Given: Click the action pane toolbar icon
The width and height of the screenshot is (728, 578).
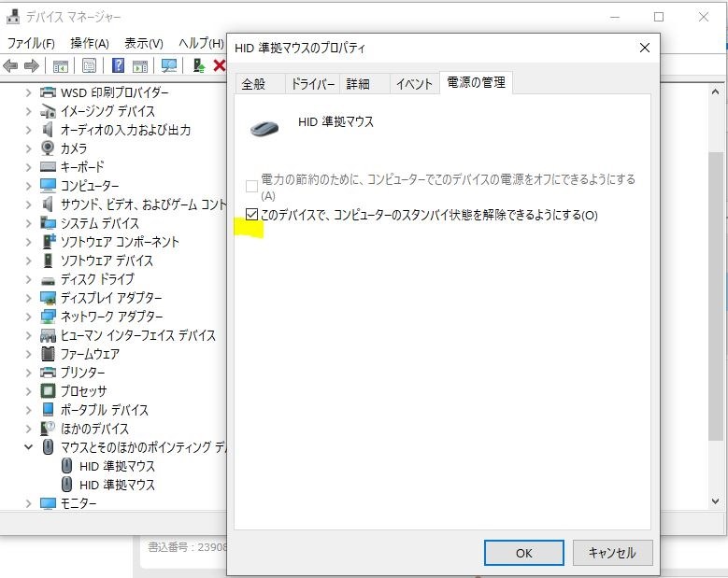Looking at the screenshot, I should pos(140,66).
